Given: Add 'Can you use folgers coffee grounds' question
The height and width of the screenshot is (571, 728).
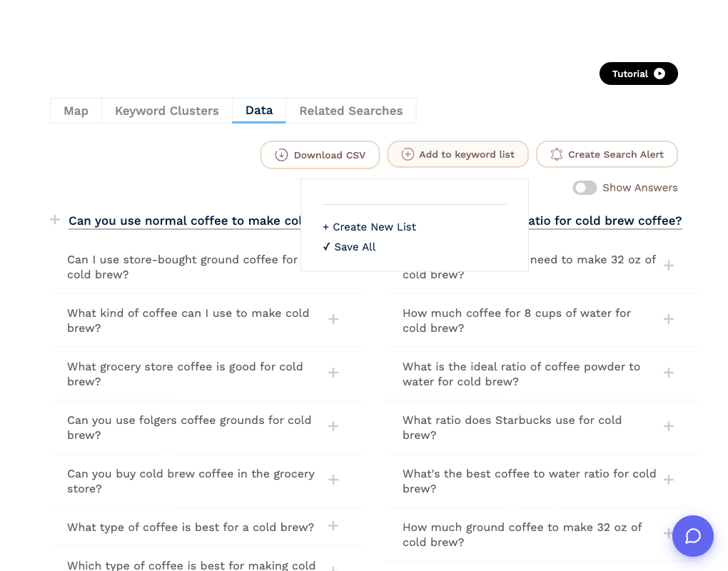Looking at the screenshot, I should [x=333, y=425].
